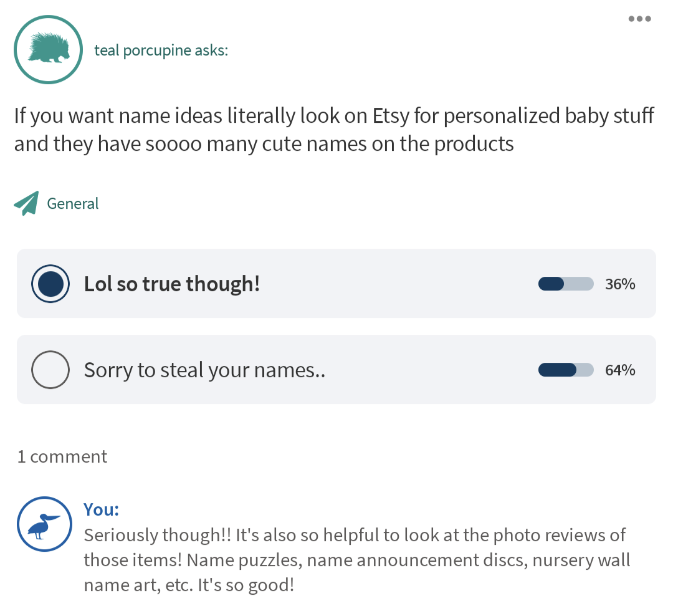Select the 'Sorry to steal your names..' radio button
673x616 pixels.
(x=50, y=370)
